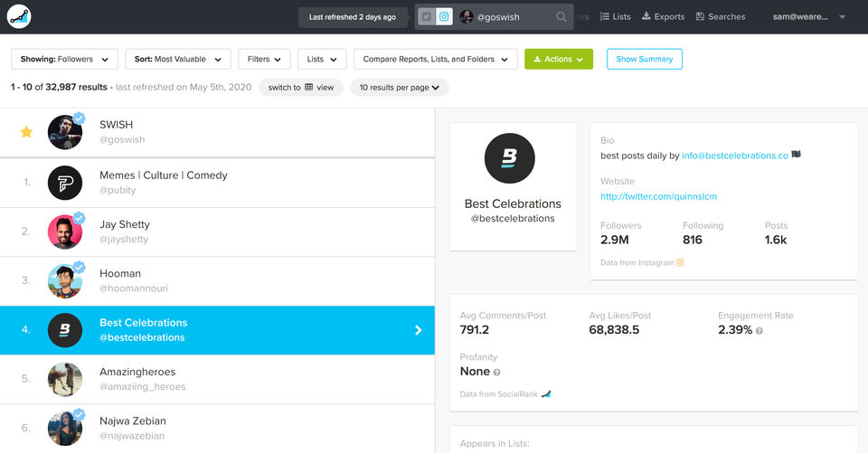
Task: Click the 1.6k posts value
Action: (x=776, y=240)
